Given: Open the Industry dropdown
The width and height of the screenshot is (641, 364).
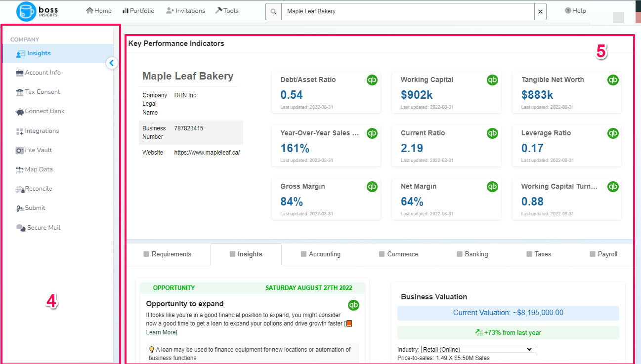Looking at the screenshot, I should [x=477, y=349].
